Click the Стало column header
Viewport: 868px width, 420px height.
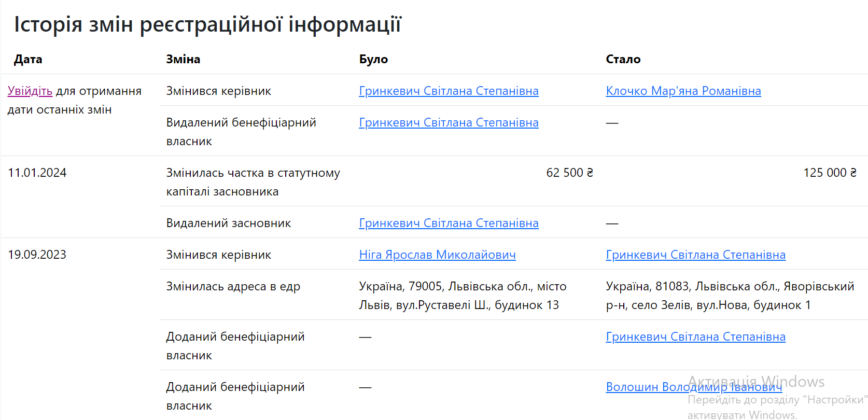(x=623, y=60)
